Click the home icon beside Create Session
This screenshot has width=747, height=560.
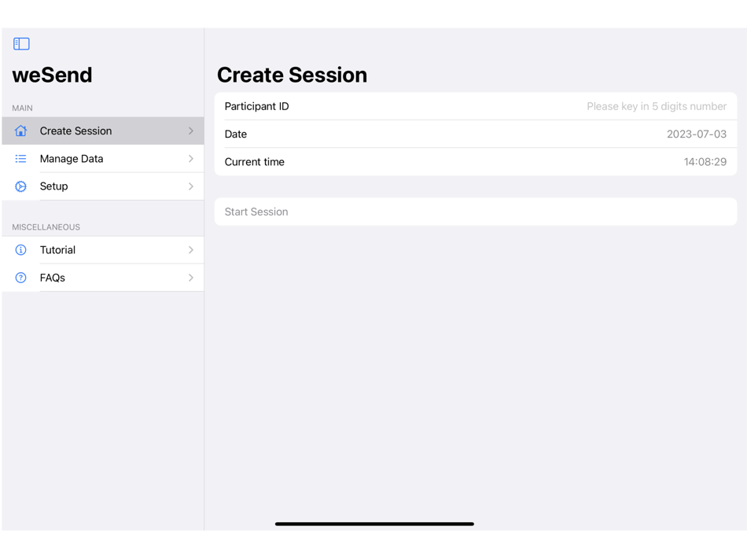tap(20, 131)
